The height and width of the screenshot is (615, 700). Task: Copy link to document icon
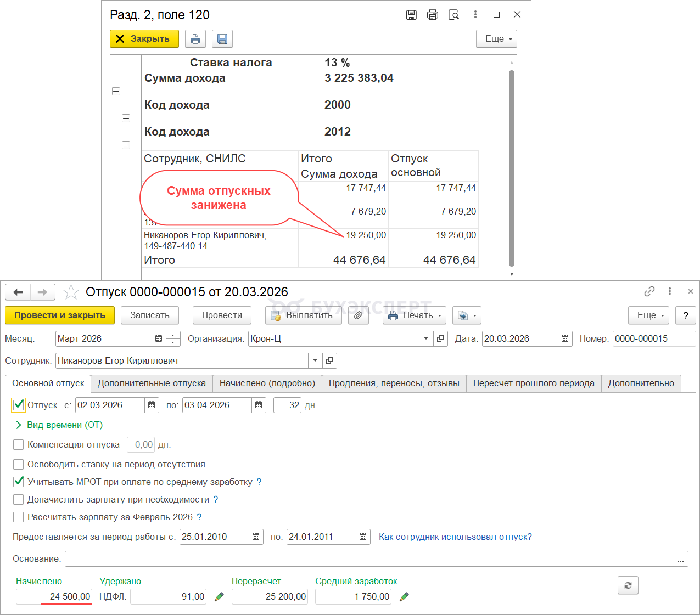[x=649, y=291]
